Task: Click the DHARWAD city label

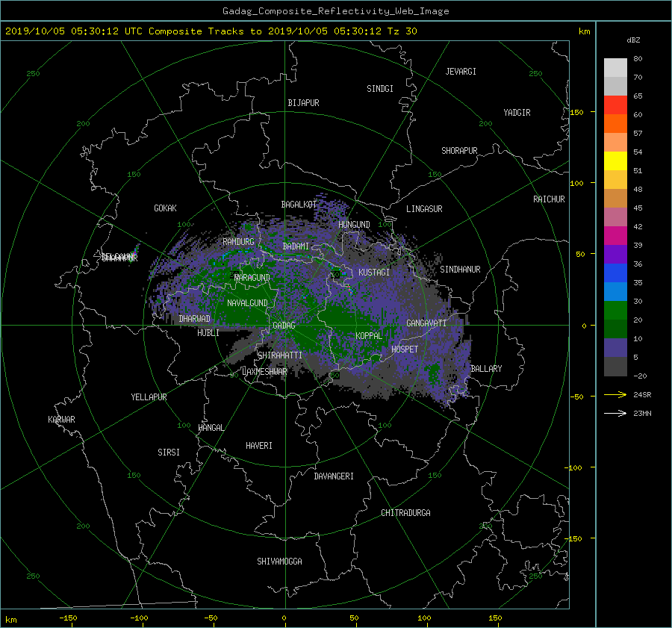Action: pyautogui.click(x=194, y=319)
